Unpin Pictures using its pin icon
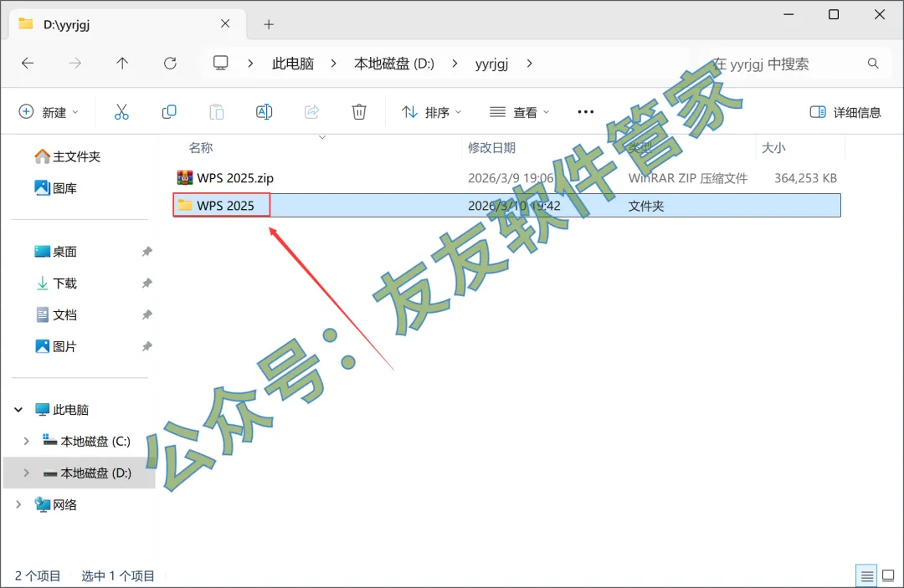Viewport: 904px width, 588px height. [147, 346]
